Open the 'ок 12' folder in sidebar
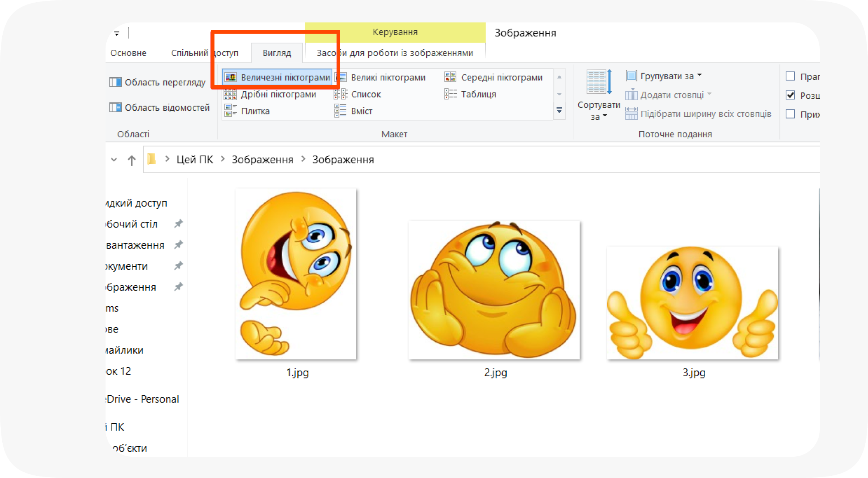Viewport: 868px width, 478px height. (118, 371)
